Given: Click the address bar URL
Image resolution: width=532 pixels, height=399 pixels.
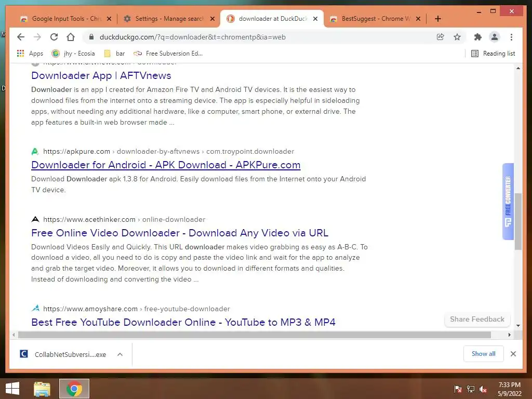Looking at the screenshot, I should (x=192, y=37).
